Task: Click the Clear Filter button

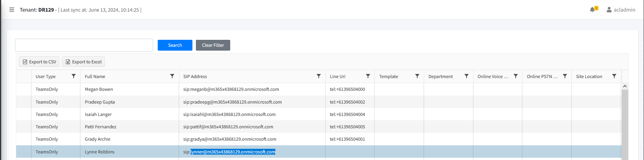Action: pyautogui.click(x=213, y=45)
